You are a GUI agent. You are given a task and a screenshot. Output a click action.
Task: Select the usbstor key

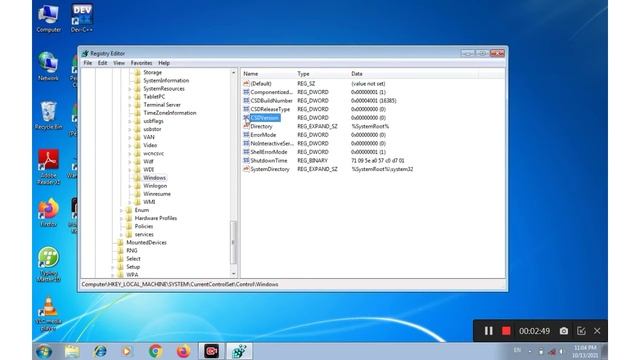tap(152, 129)
